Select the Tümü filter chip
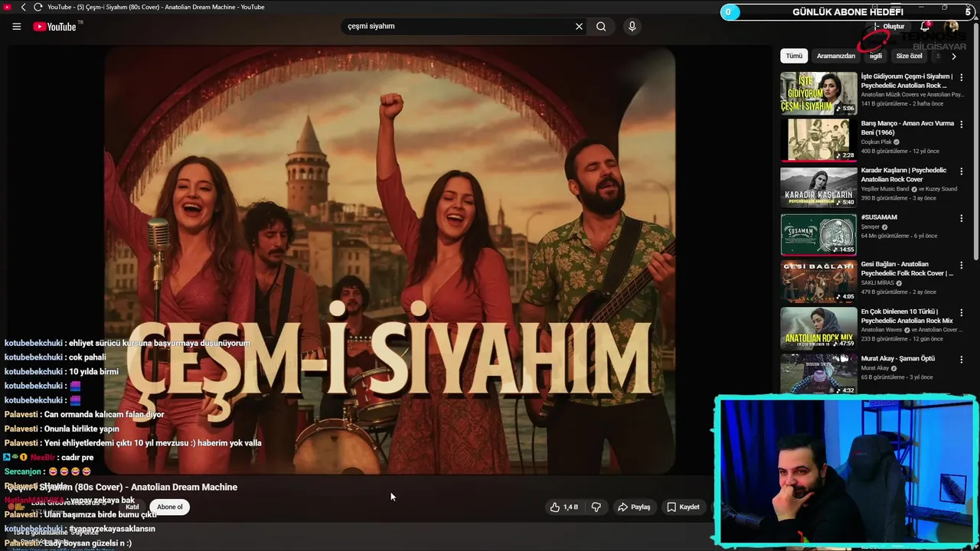This screenshot has width=980, height=551. (794, 56)
